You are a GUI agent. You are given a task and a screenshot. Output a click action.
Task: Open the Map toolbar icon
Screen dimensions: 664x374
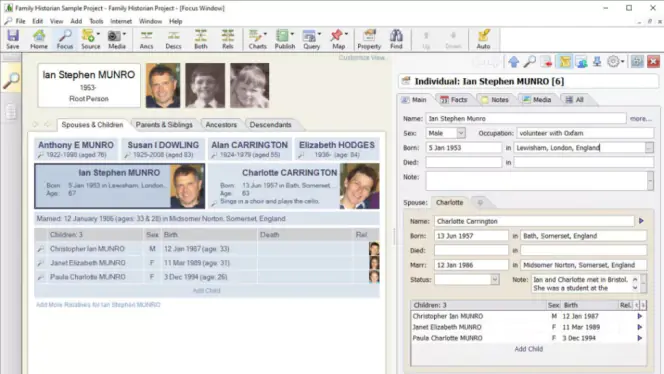(x=338, y=39)
